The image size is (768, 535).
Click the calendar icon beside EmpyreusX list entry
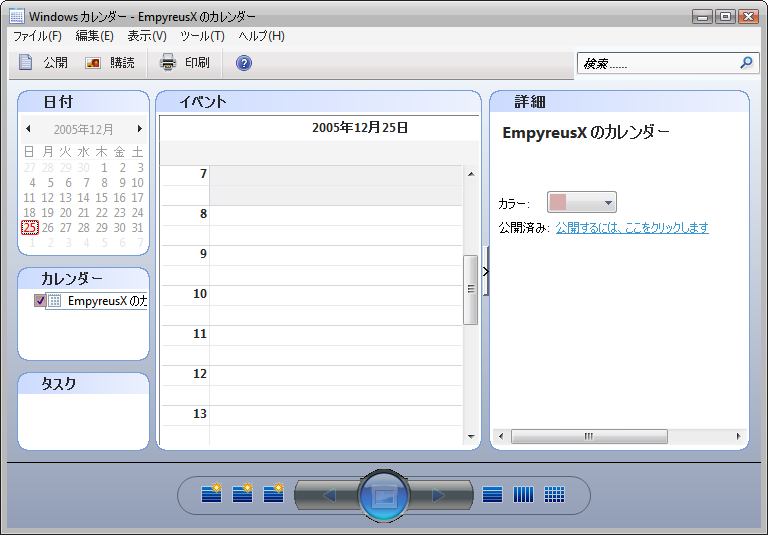pyautogui.click(x=55, y=301)
